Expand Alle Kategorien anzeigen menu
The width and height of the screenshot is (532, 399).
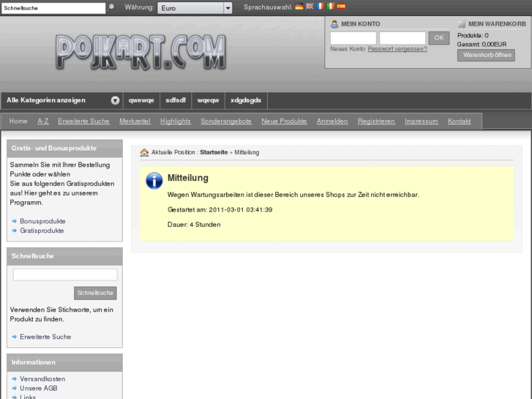tap(61, 100)
